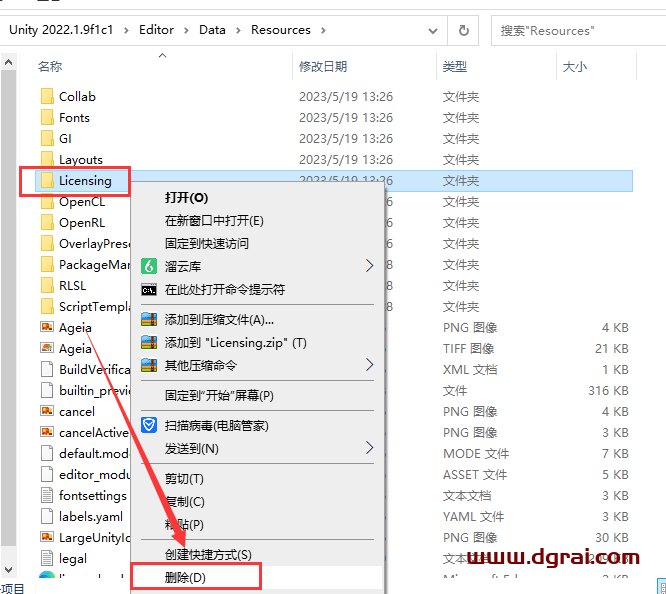Screen dimensions: 666x594
Task: Click scrollbar down arrow in file list
Action: (8, 570)
